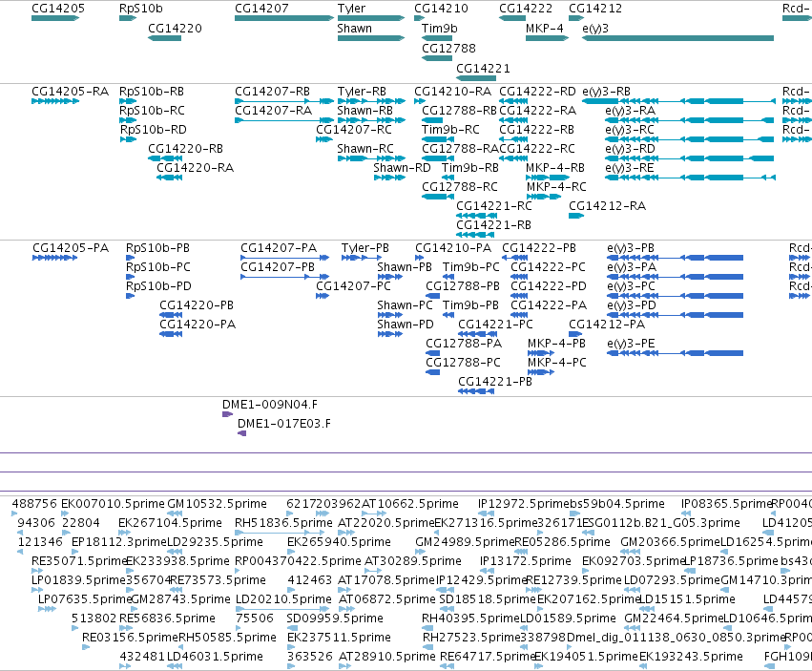Open transcript RpS10b-RC
This screenshot has width=812, height=671.
[x=152, y=111]
